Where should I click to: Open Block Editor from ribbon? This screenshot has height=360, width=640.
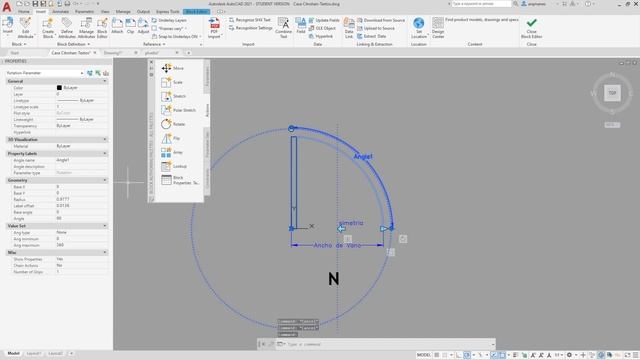tap(102, 28)
